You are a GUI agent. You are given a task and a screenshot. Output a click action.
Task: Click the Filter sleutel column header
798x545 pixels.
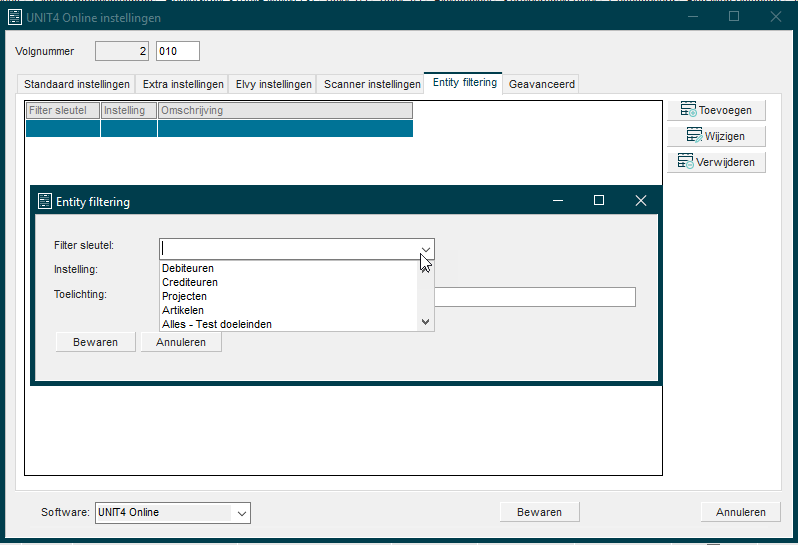63,110
